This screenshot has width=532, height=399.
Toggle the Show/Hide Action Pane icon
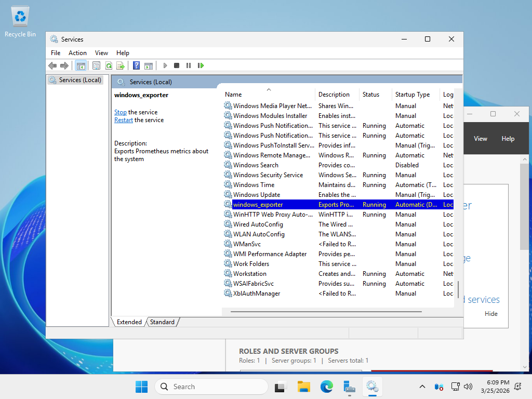pos(149,65)
